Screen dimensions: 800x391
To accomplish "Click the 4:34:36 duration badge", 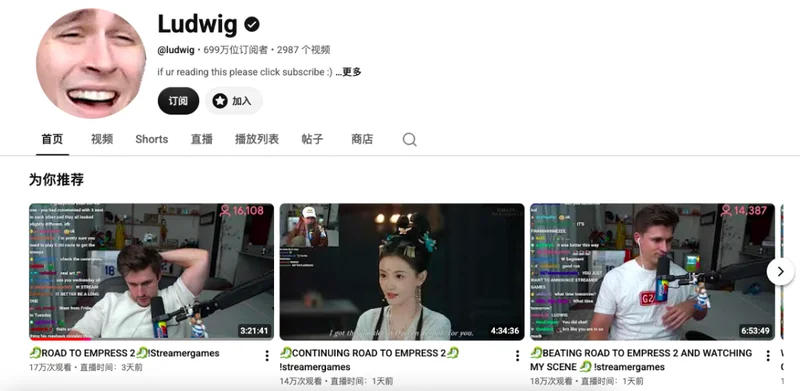I will [505, 331].
